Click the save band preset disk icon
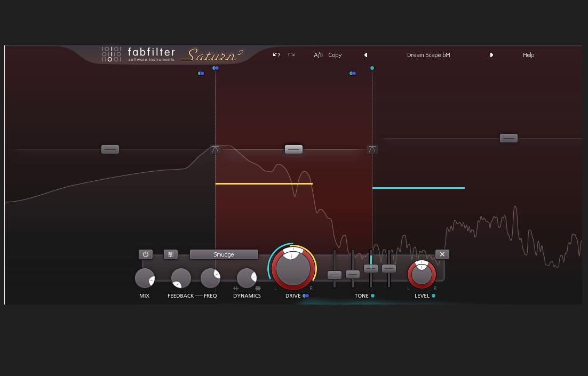The height and width of the screenshot is (376, 588). pyautogui.click(x=171, y=254)
